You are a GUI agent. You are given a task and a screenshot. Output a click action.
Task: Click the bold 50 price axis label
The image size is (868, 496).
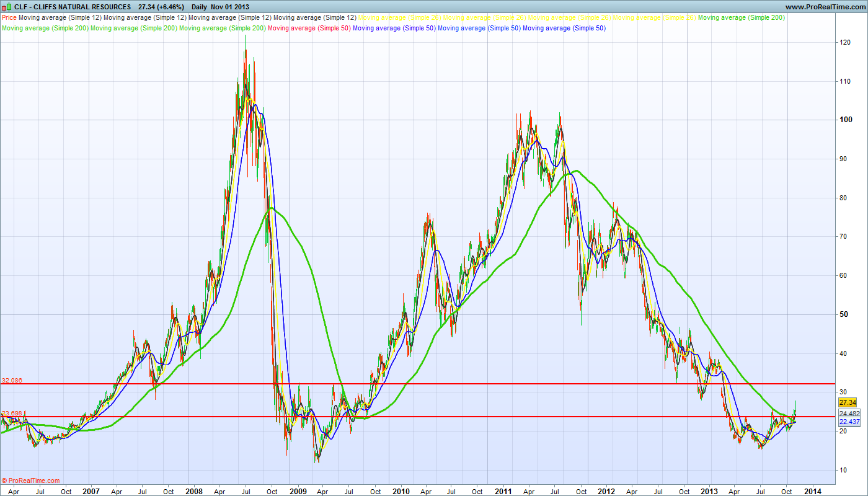pyautogui.click(x=843, y=314)
